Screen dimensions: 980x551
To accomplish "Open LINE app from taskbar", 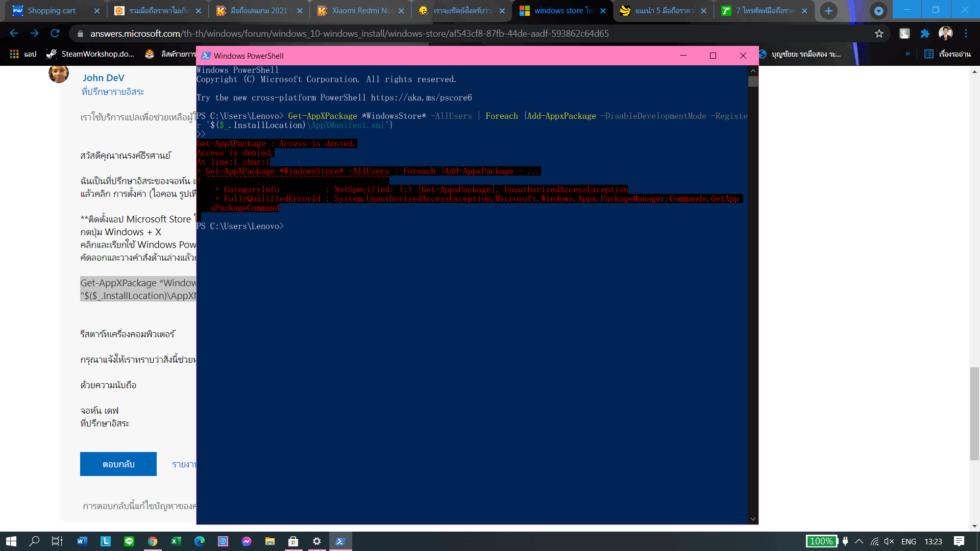I will click(x=129, y=541).
